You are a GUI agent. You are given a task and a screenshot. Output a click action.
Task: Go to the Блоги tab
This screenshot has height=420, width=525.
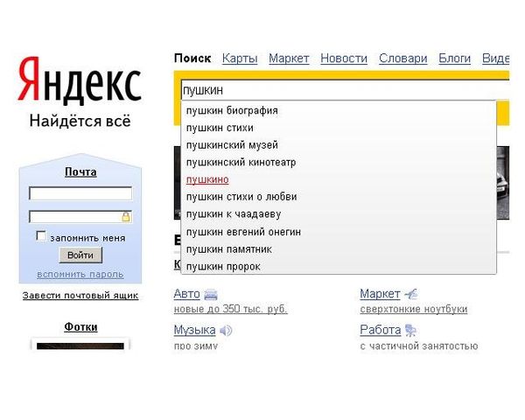pyautogui.click(x=455, y=59)
